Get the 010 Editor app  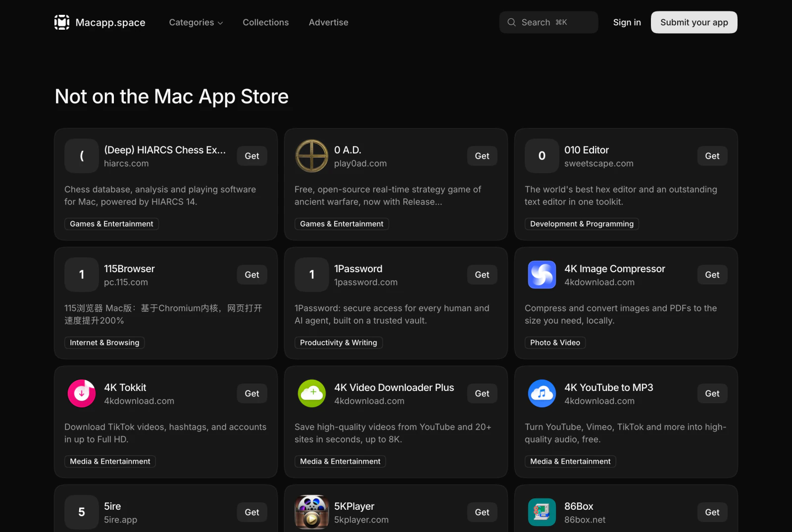[x=712, y=156]
